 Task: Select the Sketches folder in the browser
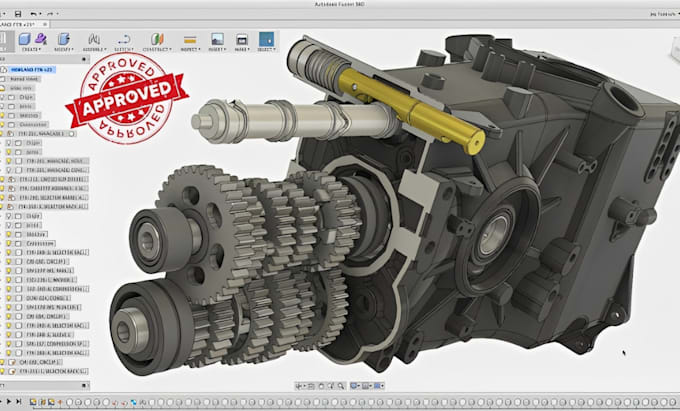click(x=29, y=115)
